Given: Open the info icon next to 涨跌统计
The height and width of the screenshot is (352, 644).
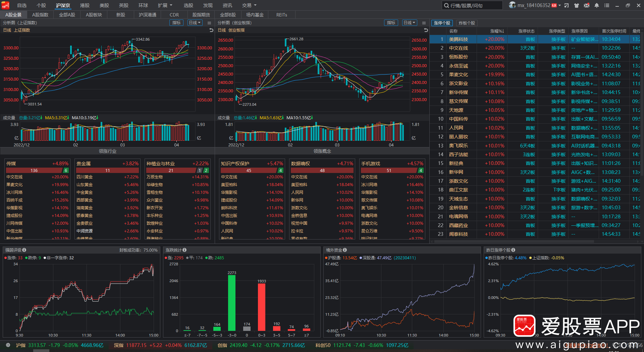Looking at the screenshot, I should [x=185, y=250].
